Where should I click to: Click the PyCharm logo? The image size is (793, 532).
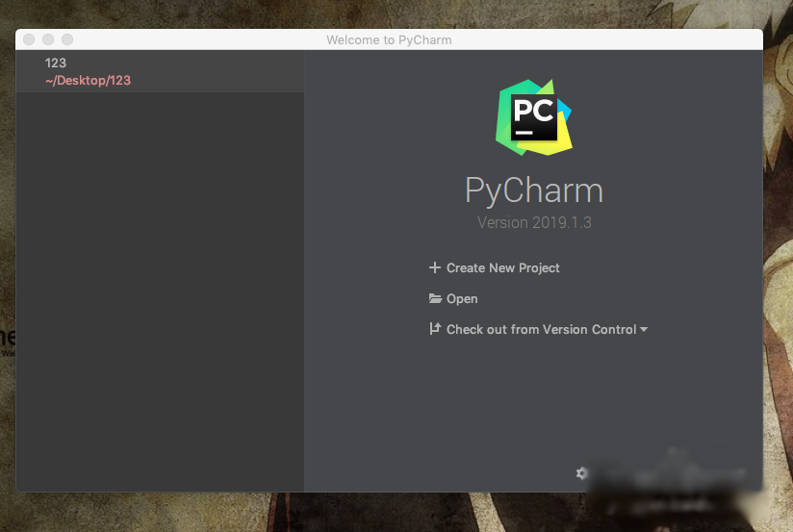pos(533,117)
